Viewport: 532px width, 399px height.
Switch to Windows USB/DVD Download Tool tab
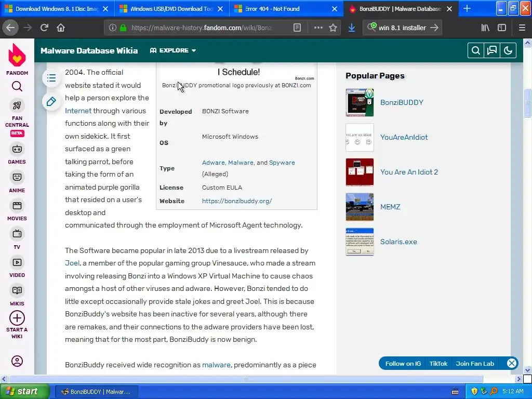171,9
